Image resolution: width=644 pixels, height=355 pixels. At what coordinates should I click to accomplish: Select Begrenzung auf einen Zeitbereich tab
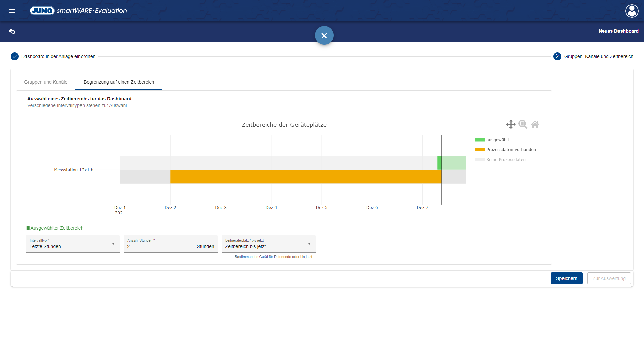(119, 82)
